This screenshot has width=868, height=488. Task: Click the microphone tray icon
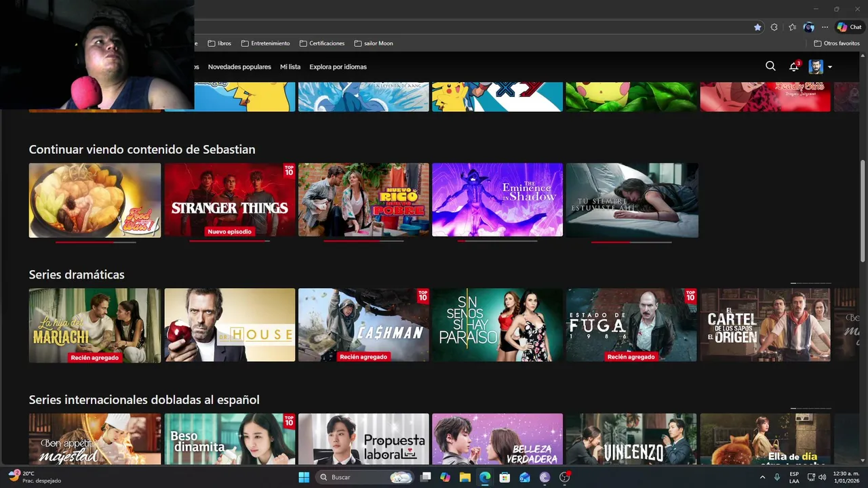click(777, 477)
